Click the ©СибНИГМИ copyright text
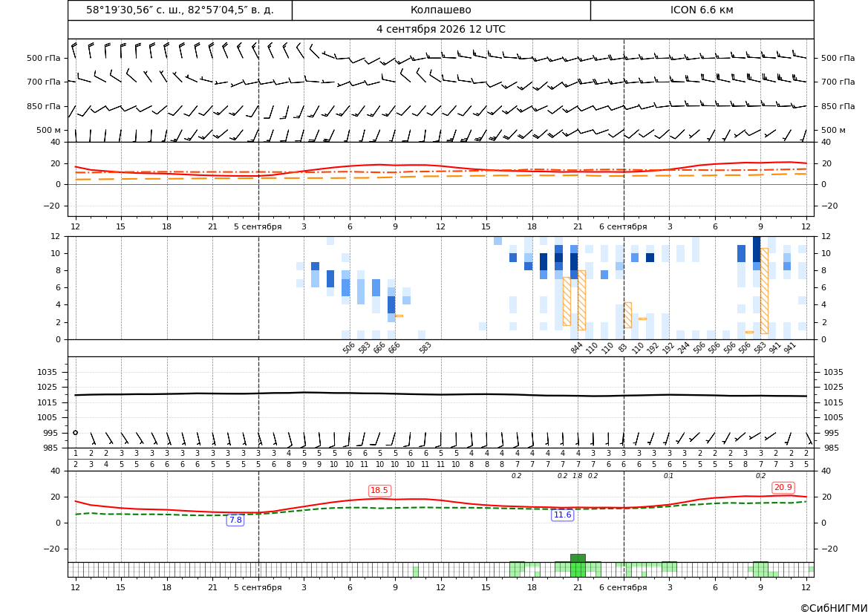The height and width of the screenshot is (614, 868). (834, 608)
